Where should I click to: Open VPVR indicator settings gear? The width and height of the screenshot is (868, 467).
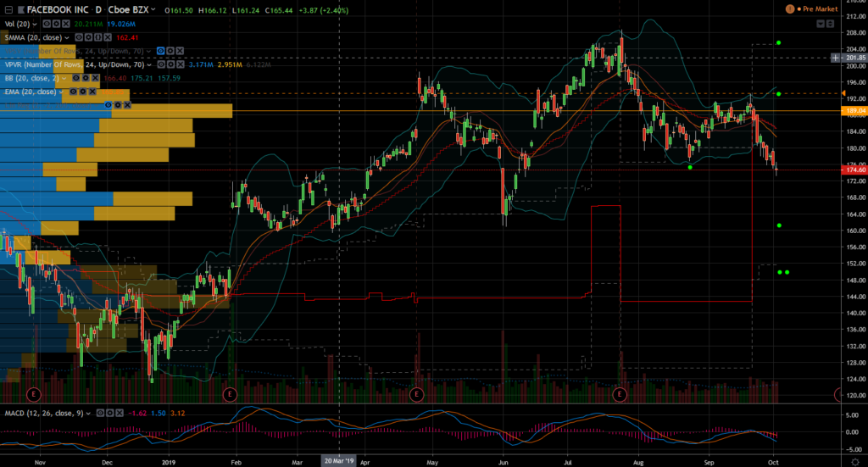pos(170,64)
